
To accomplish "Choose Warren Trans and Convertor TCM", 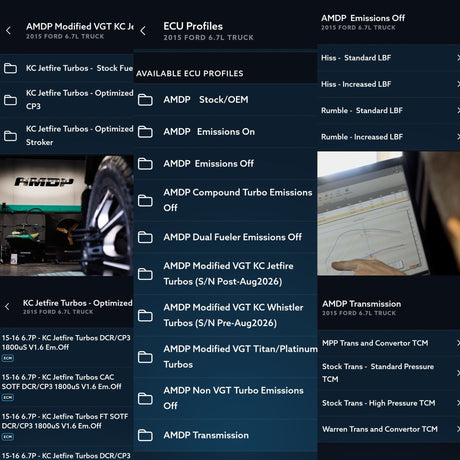I will point(389,429).
